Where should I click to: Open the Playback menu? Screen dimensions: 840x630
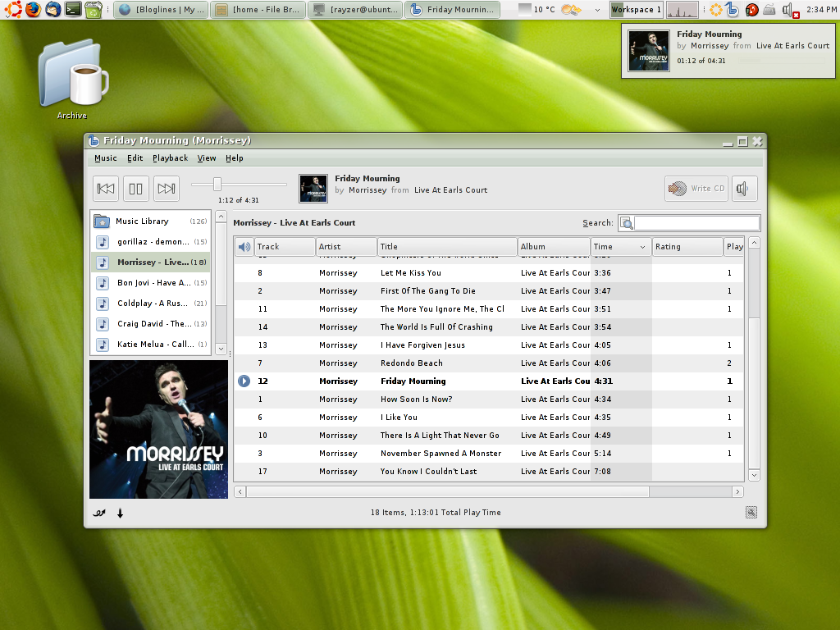tap(171, 158)
